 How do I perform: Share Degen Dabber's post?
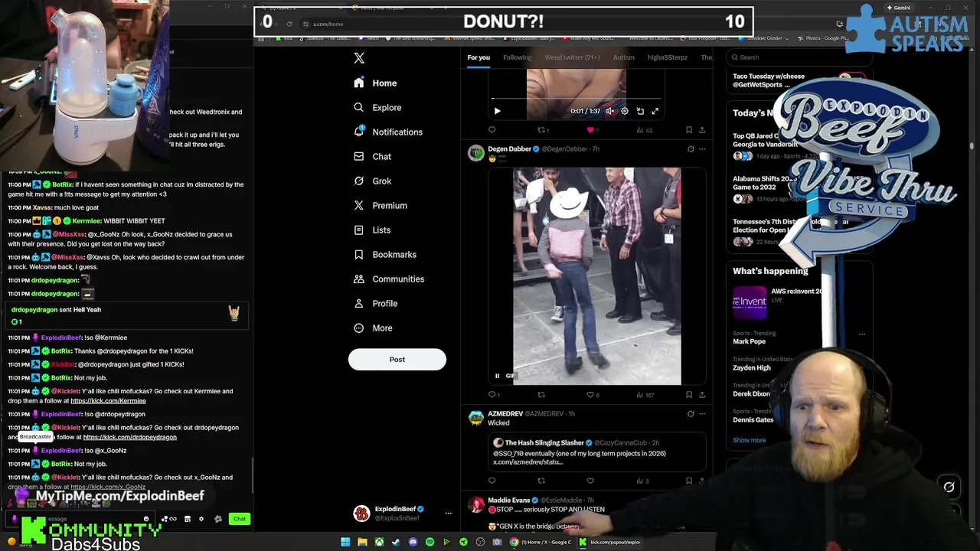(701, 395)
